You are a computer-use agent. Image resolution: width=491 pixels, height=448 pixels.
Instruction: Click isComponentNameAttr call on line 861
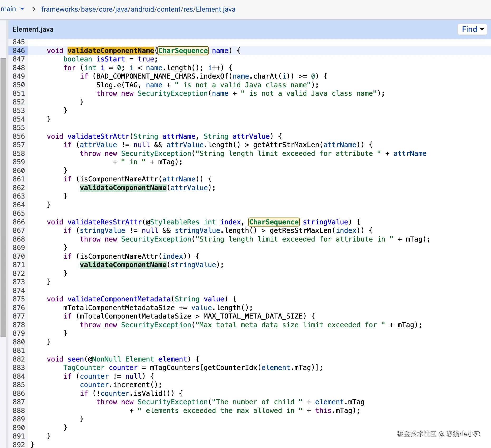click(119, 179)
